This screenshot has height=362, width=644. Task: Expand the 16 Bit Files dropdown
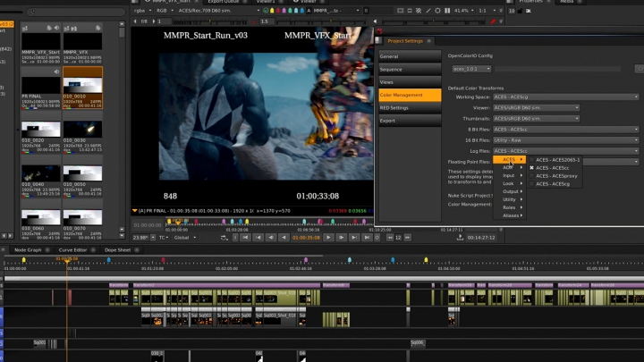coord(565,140)
